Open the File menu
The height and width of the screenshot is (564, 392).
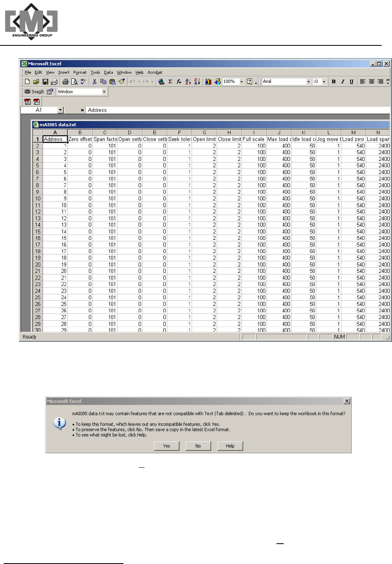28,72
